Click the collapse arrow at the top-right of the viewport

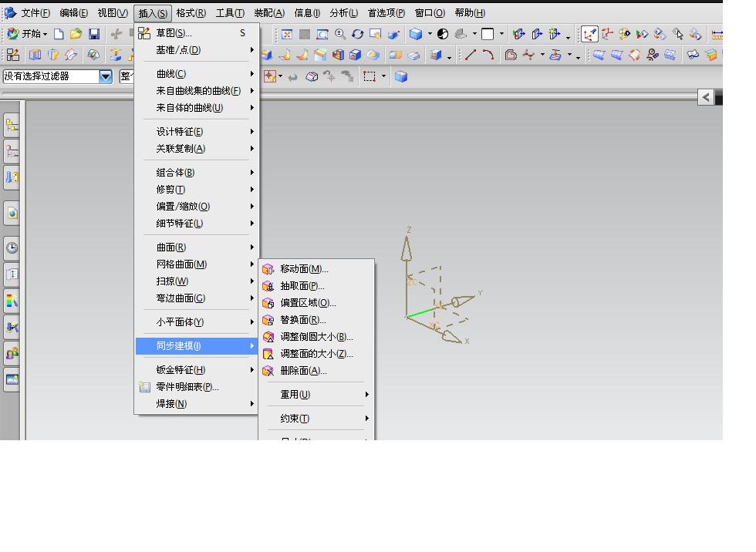pyautogui.click(x=706, y=97)
